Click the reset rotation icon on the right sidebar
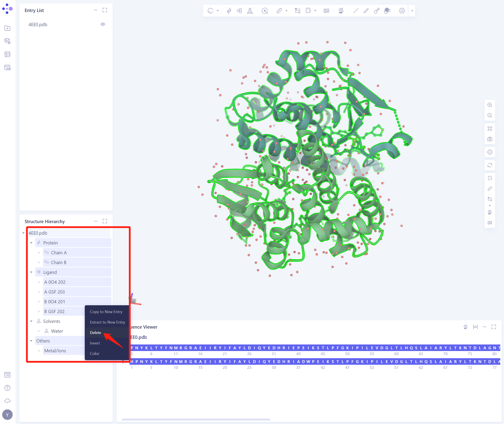Screen dimensions: 504x424 (x=490, y=165)
